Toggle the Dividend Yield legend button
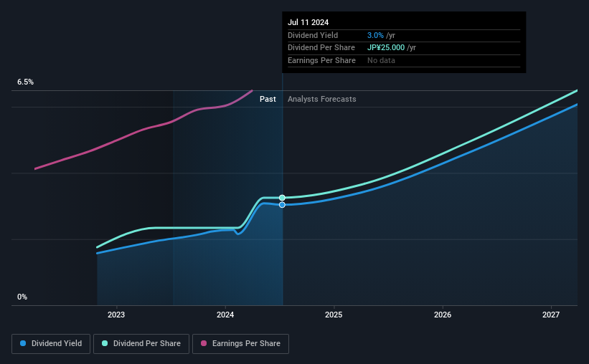Screen dimensions: 589x364 click(x=51, y=344)
